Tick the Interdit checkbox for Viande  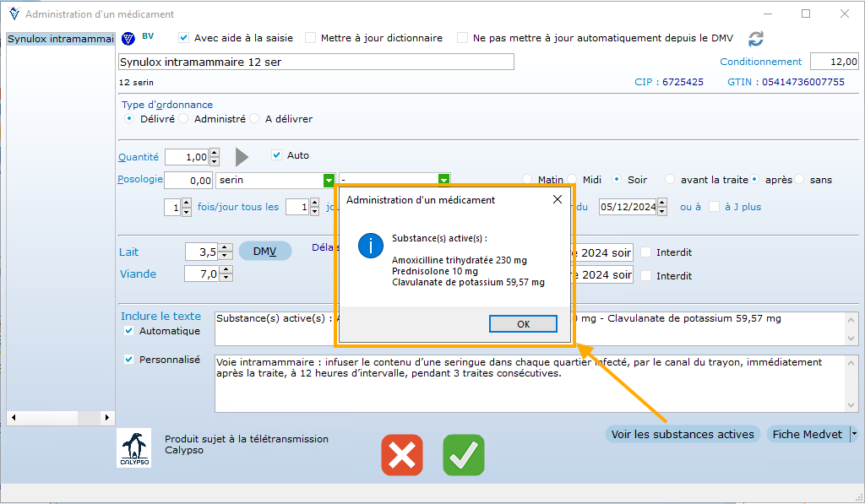coord(645,275)
